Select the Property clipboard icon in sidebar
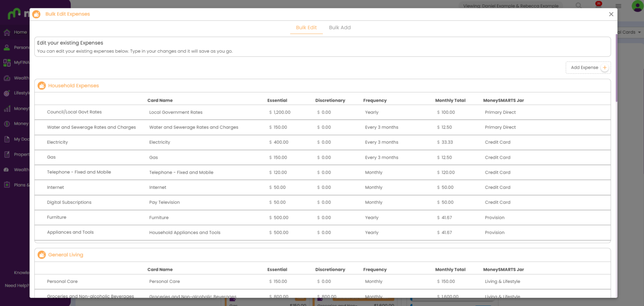Screen dimensions: 644x306 pos(6,154)
